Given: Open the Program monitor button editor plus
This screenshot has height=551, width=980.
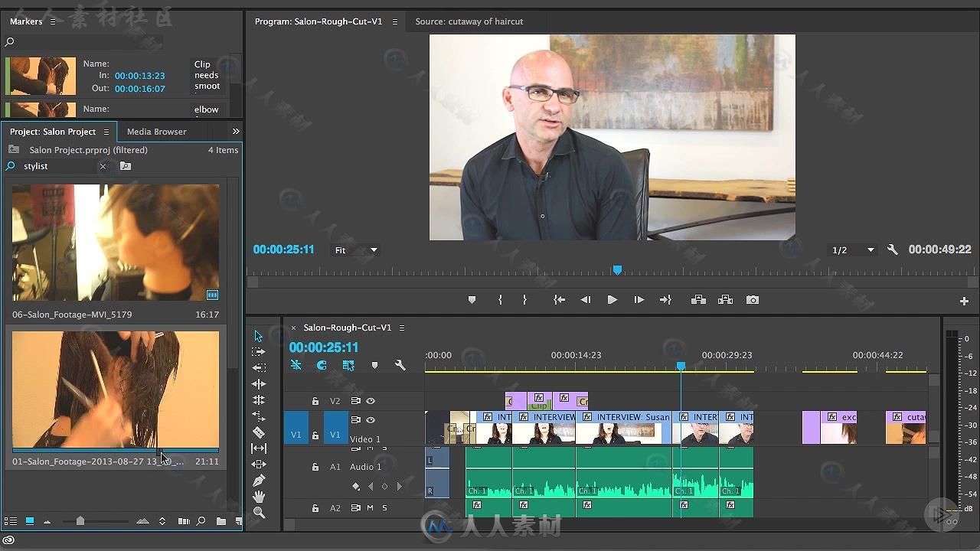Looking at the screenshot, I should point(964,302).
